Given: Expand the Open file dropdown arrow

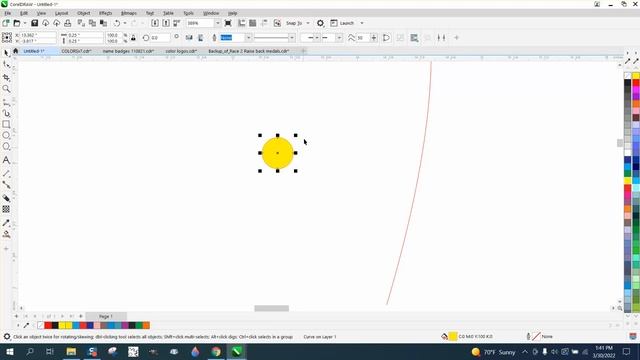Looking at the screenshot, I should [24, 23].
